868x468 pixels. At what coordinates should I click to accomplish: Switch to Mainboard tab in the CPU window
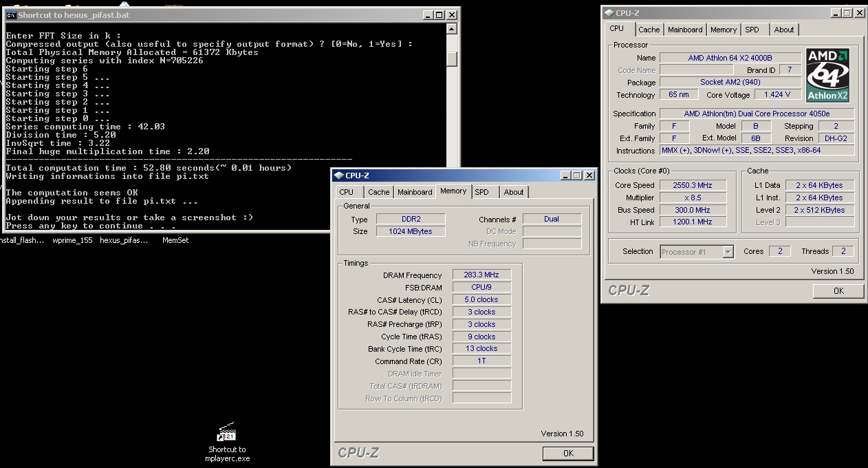pos(685,30)
